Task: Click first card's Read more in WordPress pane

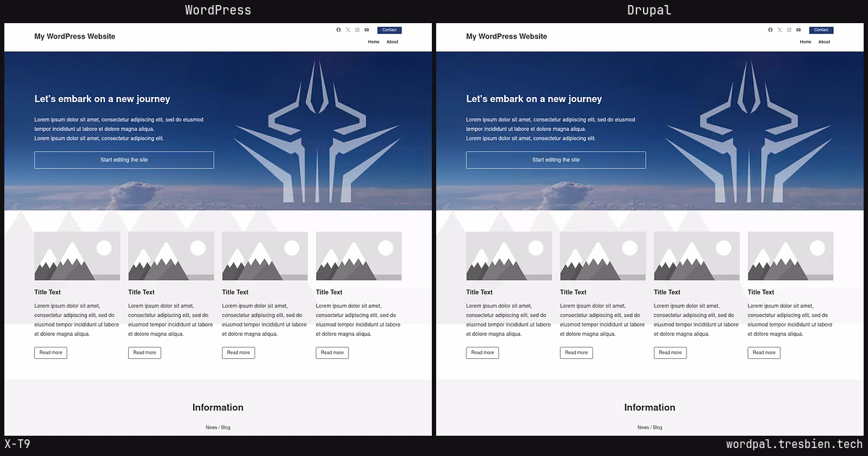Action: [x=51, y=352]
